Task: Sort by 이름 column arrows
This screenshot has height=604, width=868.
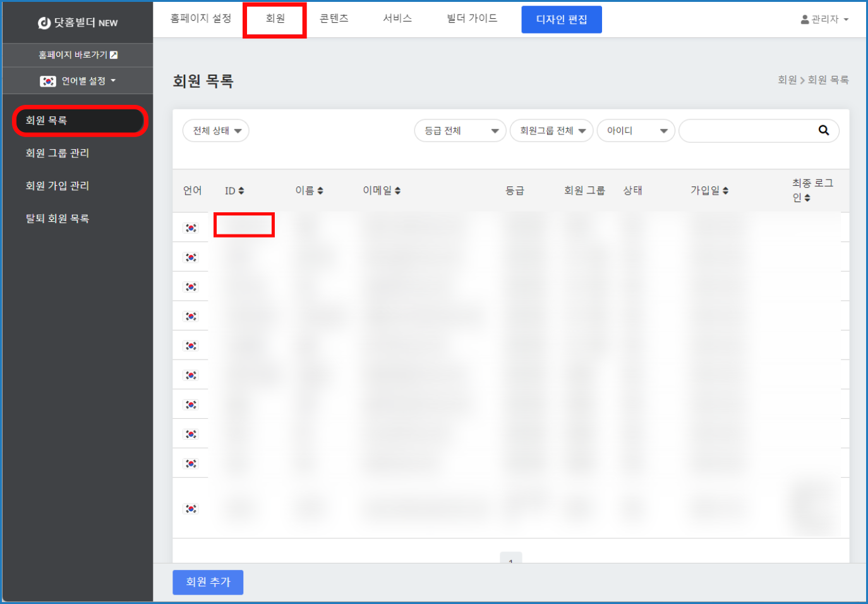Action: coord(320,191)
